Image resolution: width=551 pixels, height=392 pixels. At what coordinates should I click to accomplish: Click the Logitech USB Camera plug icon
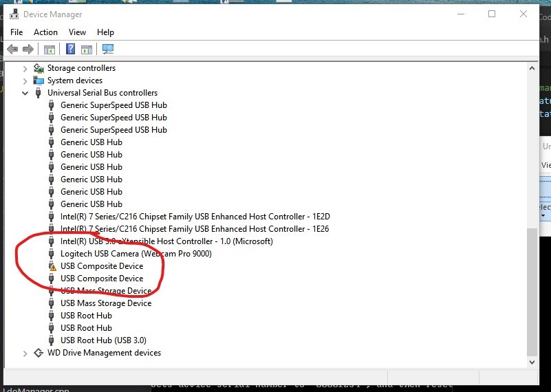click(x=52, y=254)
